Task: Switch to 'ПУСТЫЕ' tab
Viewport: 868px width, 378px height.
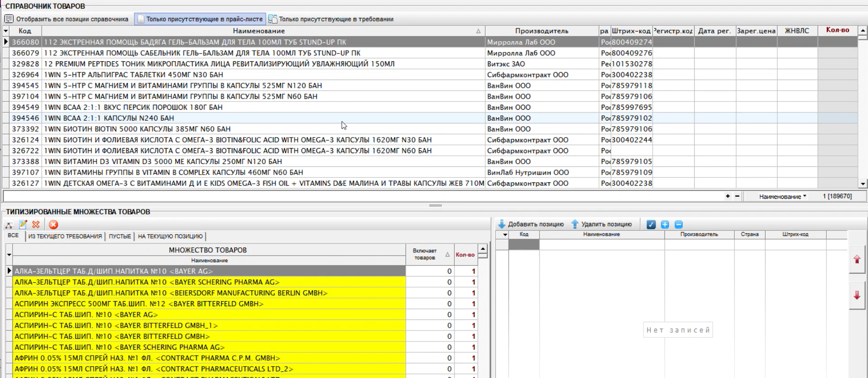Action: 120,236
